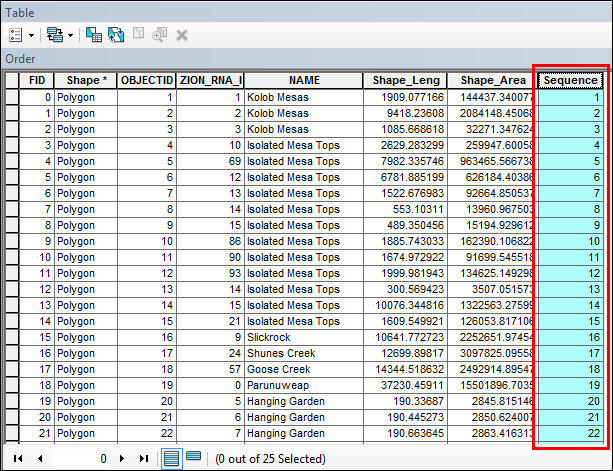Expand the Table Options dropdown arrow
Image resolution: width=613 pixels, height=471 pixels.
(x=32, y=36)
